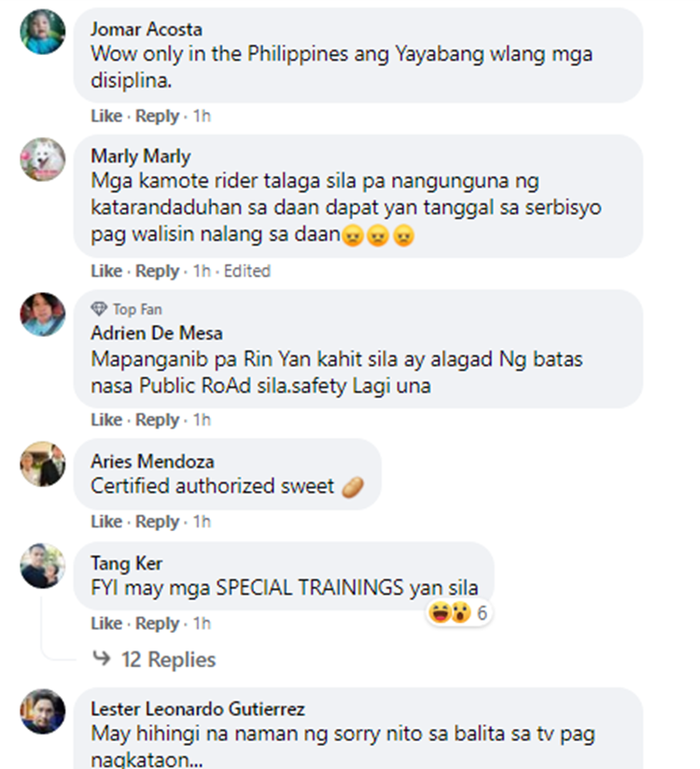Open Tang Ker's profile avatar
This screenshot has width=700, height=769.
pos(43,566)
